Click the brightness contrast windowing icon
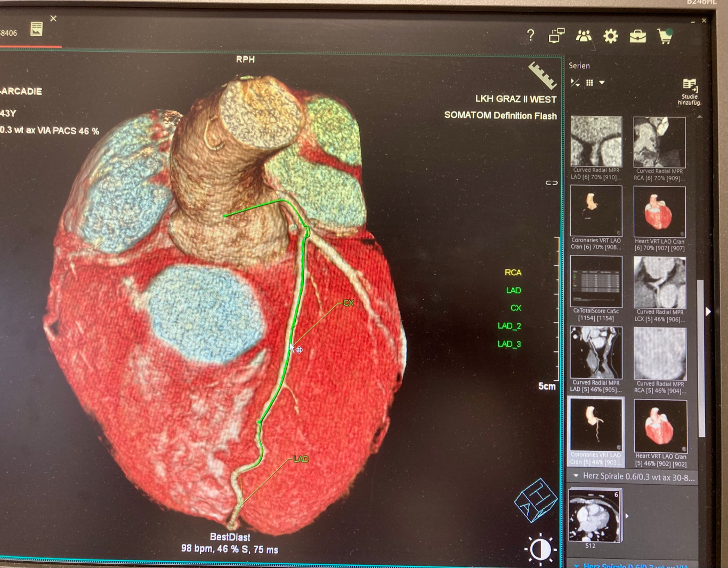728x568 pixels. (x=540, y=549)
